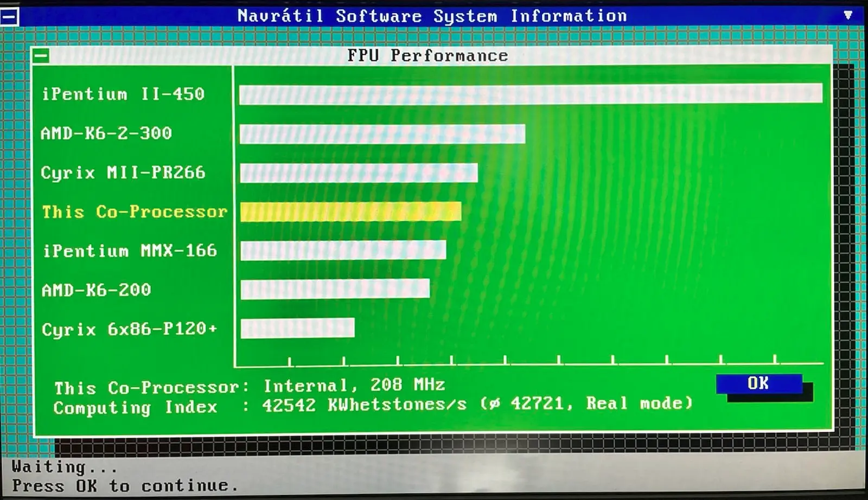
Task: Click the Cyrix MII-PR266 performance bar
Action: (x=359, y=173)
